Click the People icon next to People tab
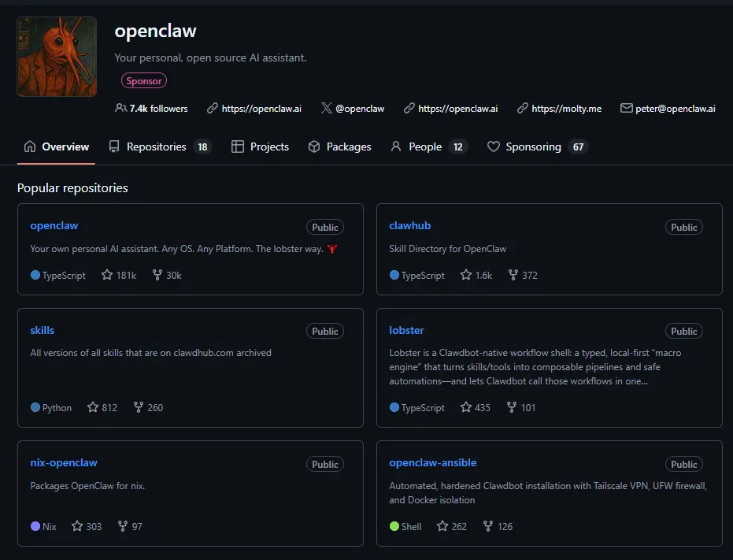 point(394,146)
